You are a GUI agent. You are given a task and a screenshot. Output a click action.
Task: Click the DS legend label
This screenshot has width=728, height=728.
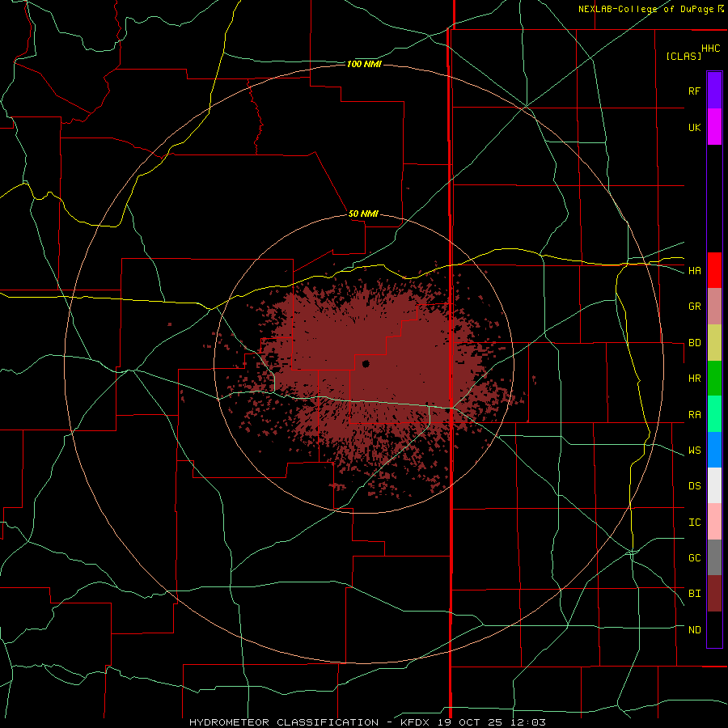coord(694,486)
